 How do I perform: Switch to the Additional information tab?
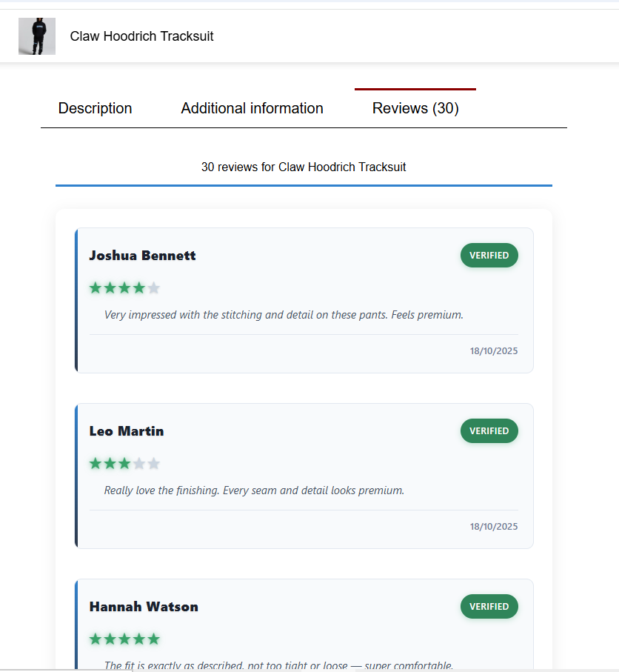(252, 108)
